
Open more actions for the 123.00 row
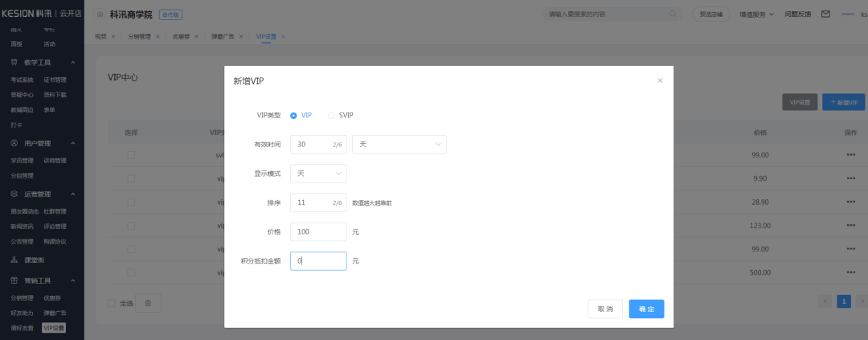click(x=850, y=226)
